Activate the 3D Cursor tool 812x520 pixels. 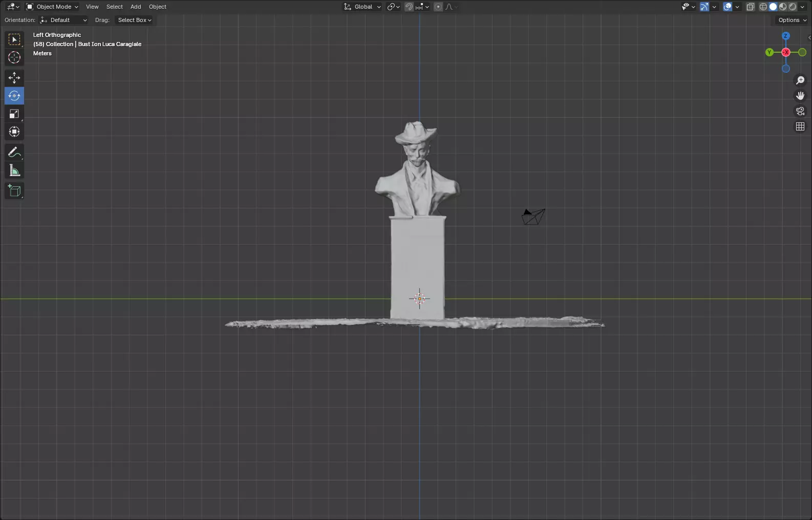(14, 57)
